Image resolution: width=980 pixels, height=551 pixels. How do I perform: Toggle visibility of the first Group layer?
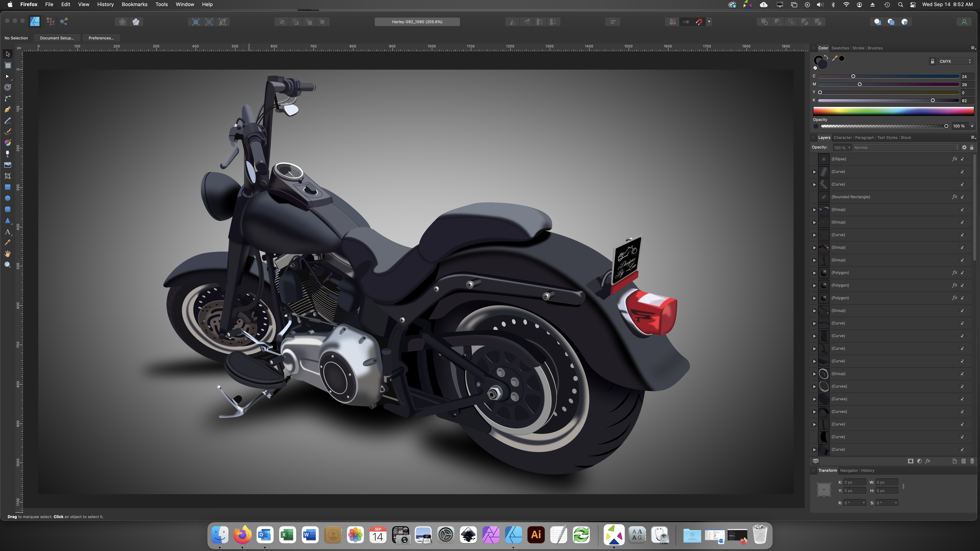click(962, 209)
